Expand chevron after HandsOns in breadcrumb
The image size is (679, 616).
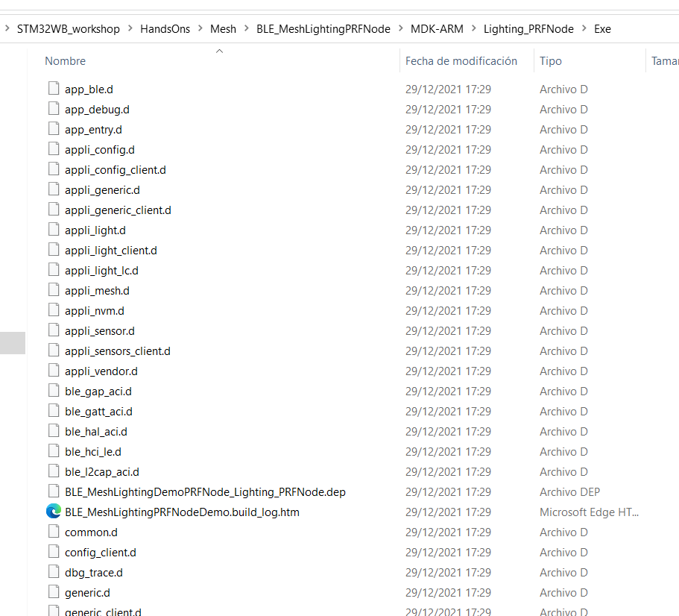[x=200, y=28]
